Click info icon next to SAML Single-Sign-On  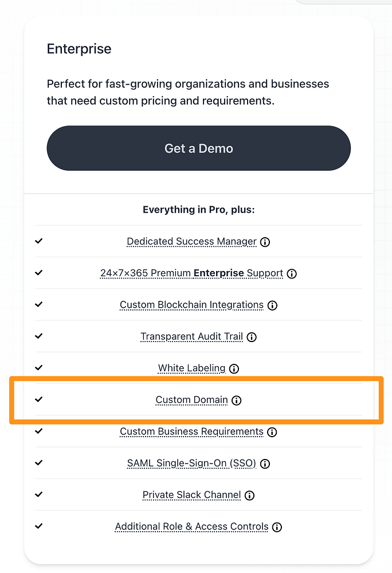(265, 464)
